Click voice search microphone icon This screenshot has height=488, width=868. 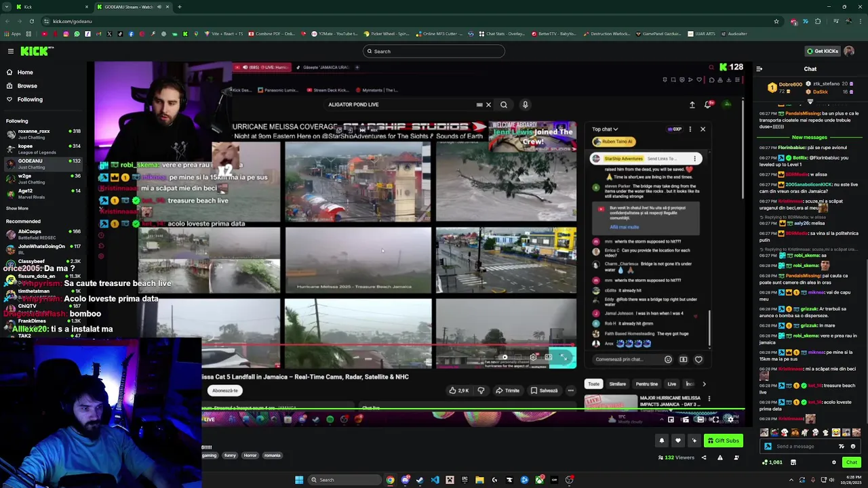point(525,105)
